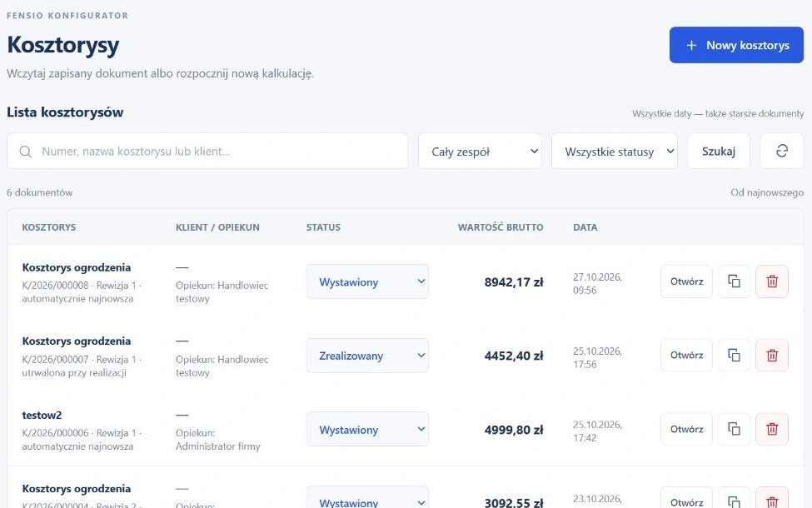Viewport: 812px width, 508px height.
Task: Click the DATA column header
Action: click(585, 227)
